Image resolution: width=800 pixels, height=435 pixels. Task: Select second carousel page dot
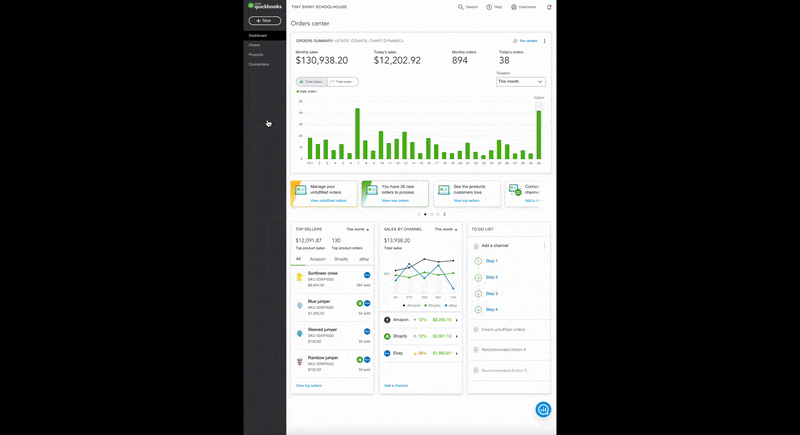point(432,214)
